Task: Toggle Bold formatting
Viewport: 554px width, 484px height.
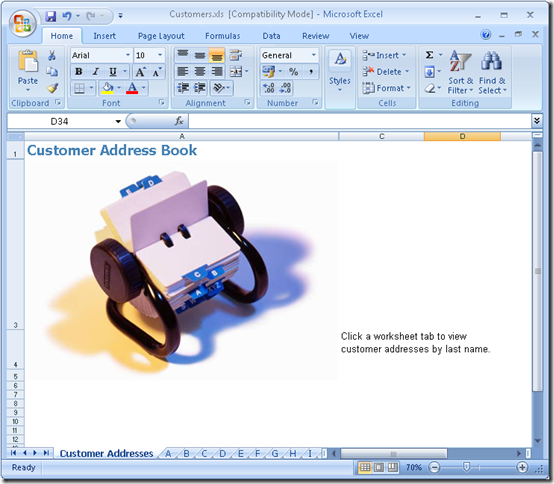Action: 79,72
